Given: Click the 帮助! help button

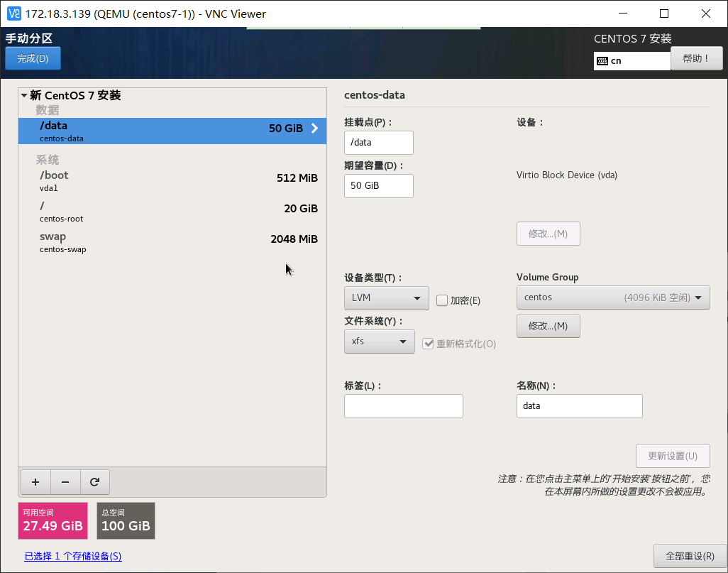Looking at the screenshot, I should click(x=697, y=58).
